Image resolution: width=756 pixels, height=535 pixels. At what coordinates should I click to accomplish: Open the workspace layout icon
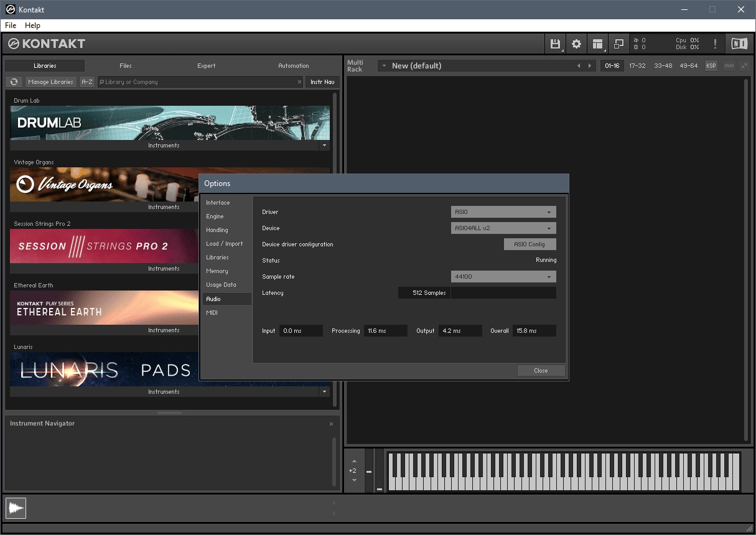pyautogui.click(x=598, y=44)
